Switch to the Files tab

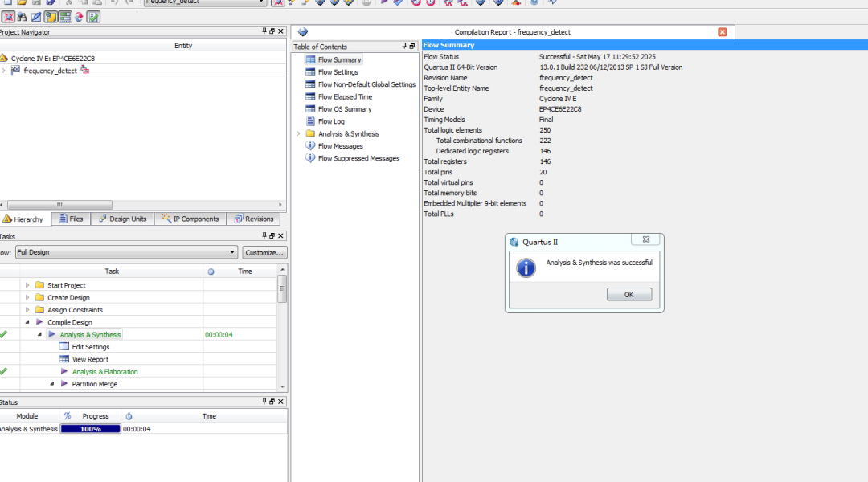click(70, 219)
